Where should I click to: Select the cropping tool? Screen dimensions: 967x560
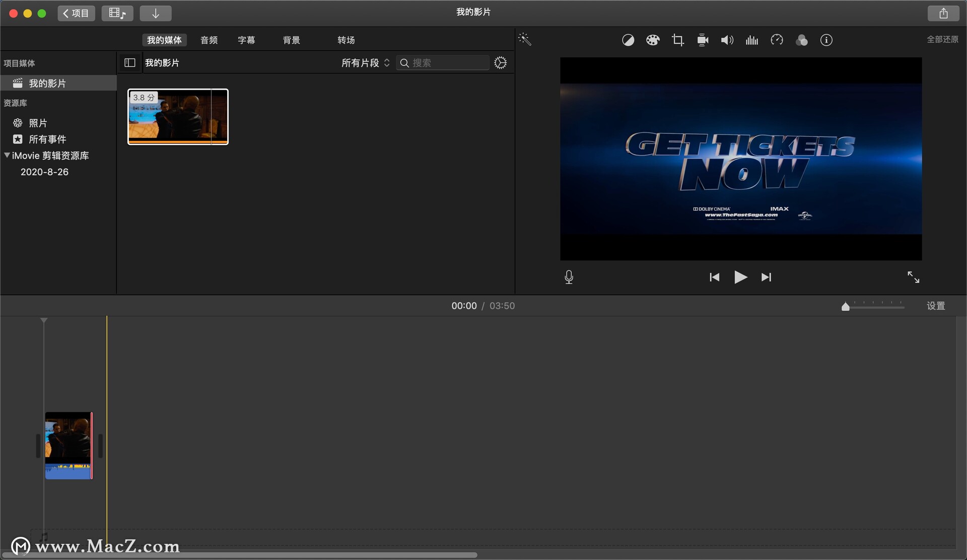tap(677, 40)
